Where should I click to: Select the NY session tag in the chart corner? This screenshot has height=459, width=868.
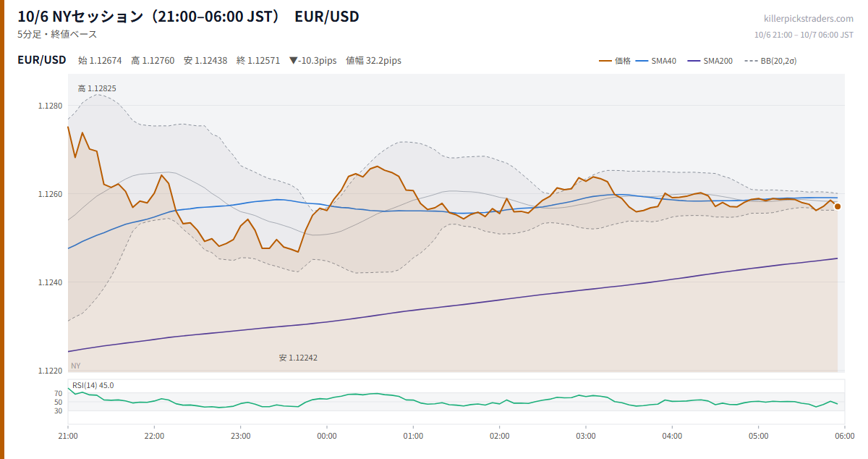(x=76, y=366)
